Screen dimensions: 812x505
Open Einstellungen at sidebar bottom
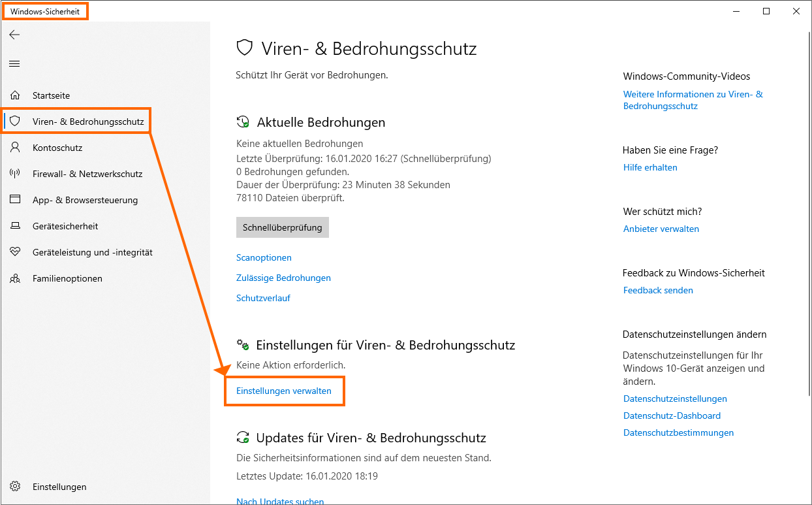click(59, 487)
